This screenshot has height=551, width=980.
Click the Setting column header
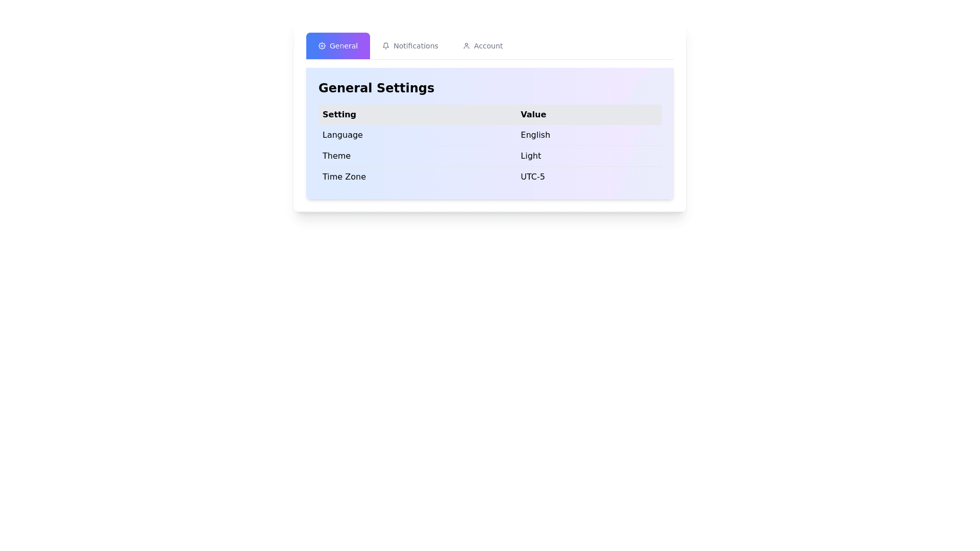click(x=339, y=115)
